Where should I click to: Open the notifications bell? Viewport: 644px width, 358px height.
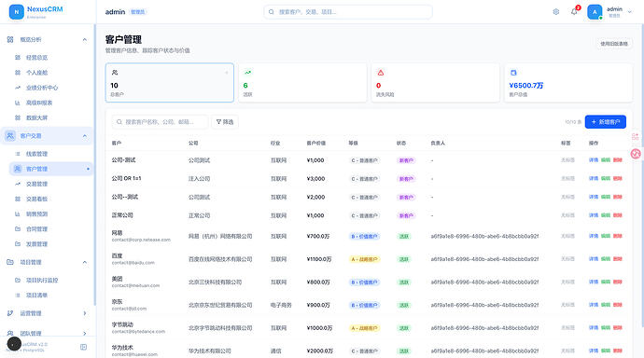tap(574, 12)
